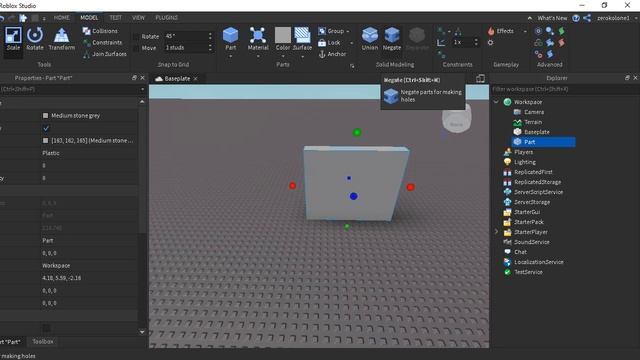Open the Parts group dialog launcher
The width and height of the screenshot is (640, 360).
pyautogui.click(x=352, y=66)
